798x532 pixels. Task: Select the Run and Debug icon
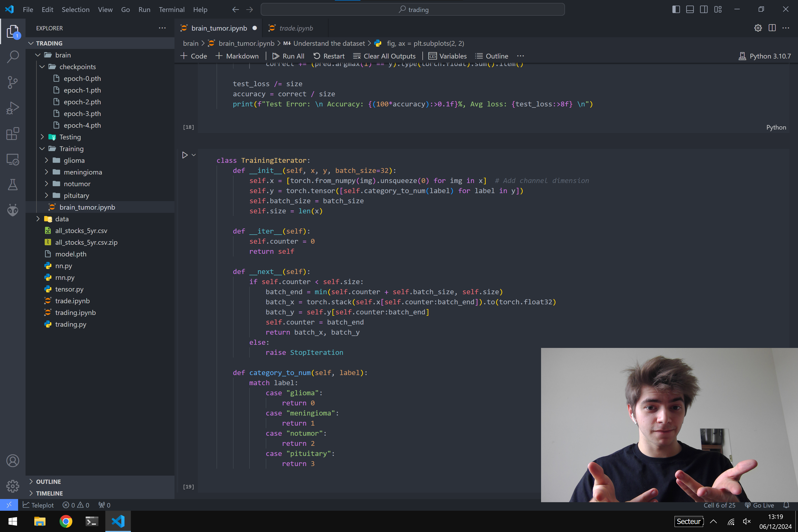(13, 108)
